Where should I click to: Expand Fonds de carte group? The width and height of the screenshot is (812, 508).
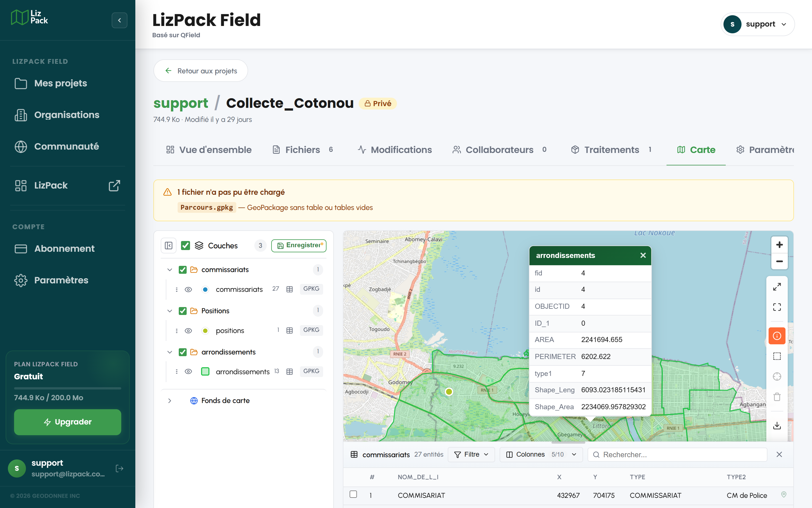pyautogui.click(x=170, y=400)
